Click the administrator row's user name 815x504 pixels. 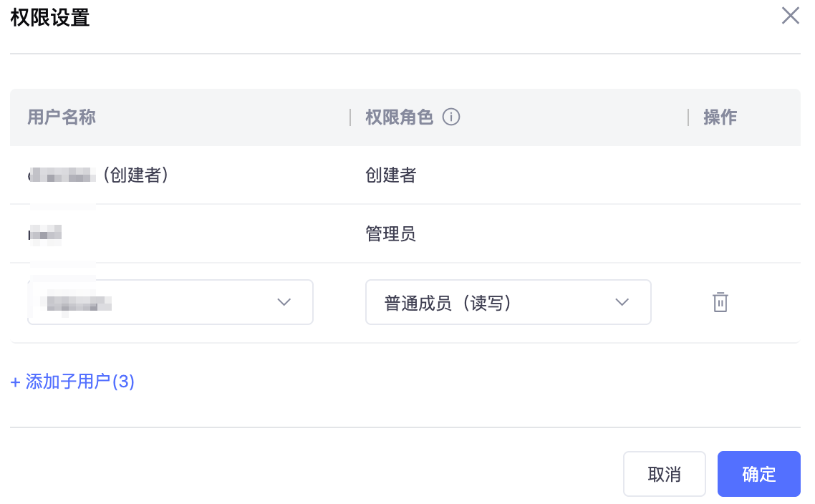pos(45,234)
